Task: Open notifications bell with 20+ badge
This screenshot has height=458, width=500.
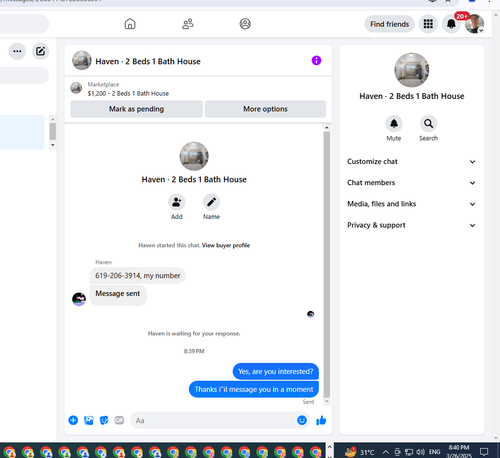Action: pos(451,24)
